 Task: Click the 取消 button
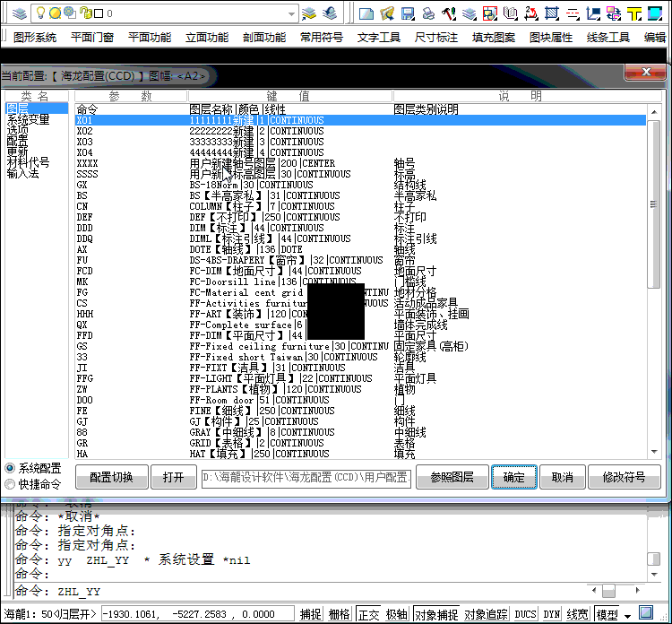tap(563, 477)
